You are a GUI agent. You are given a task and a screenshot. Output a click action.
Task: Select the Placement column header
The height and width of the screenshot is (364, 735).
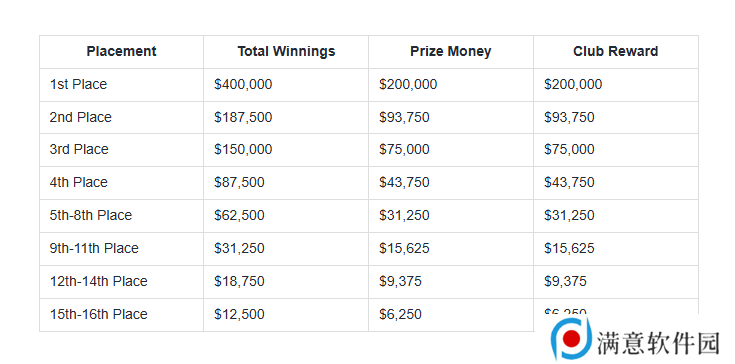click(x=121, y=52)
